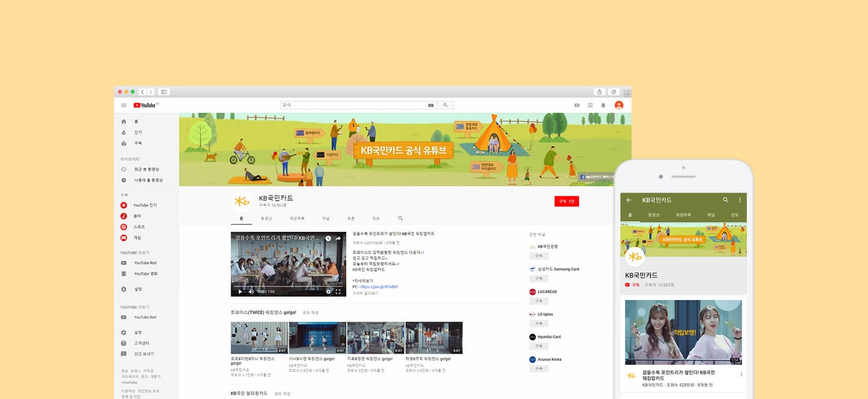
Task: Open 최근 본 동영상 history item
Action: point(147,169)
